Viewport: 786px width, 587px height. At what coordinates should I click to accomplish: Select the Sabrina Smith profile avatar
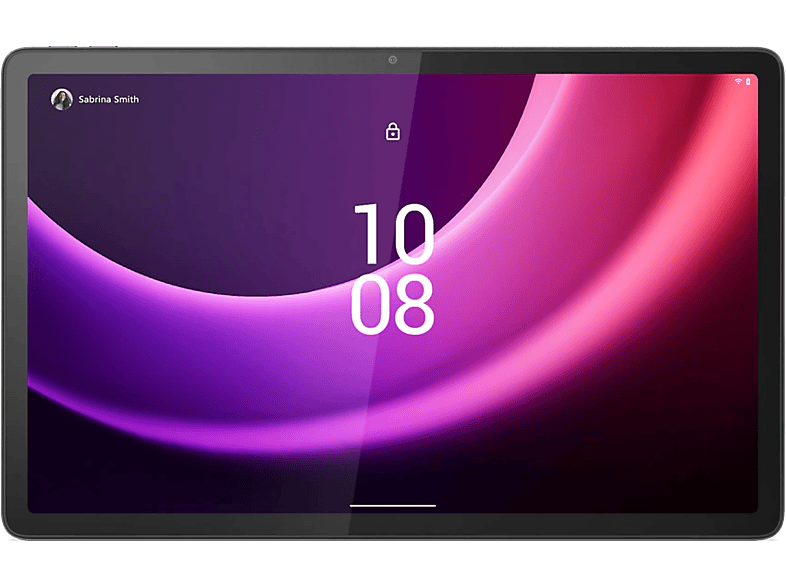pyautogui.click(x=62, y=99)
